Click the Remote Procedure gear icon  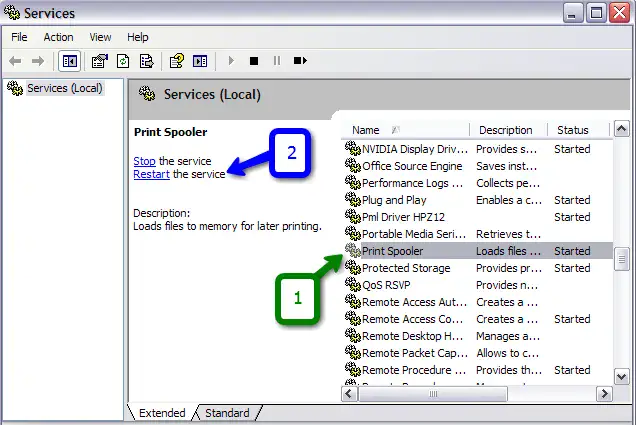click(353, 370)
